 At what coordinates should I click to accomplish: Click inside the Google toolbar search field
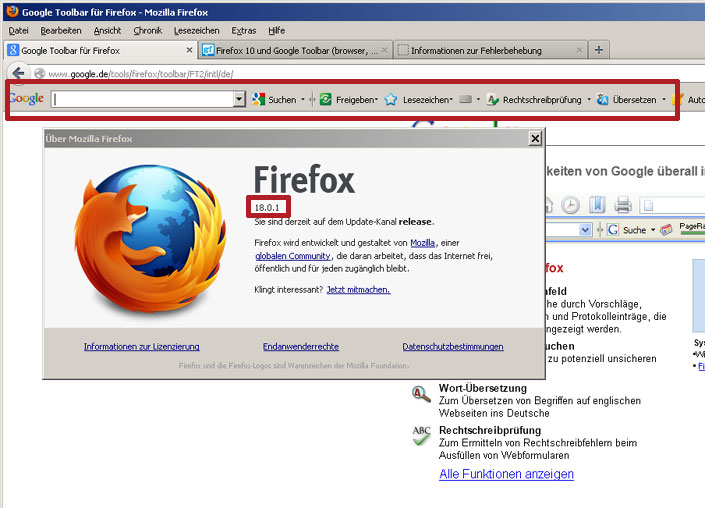143,99
